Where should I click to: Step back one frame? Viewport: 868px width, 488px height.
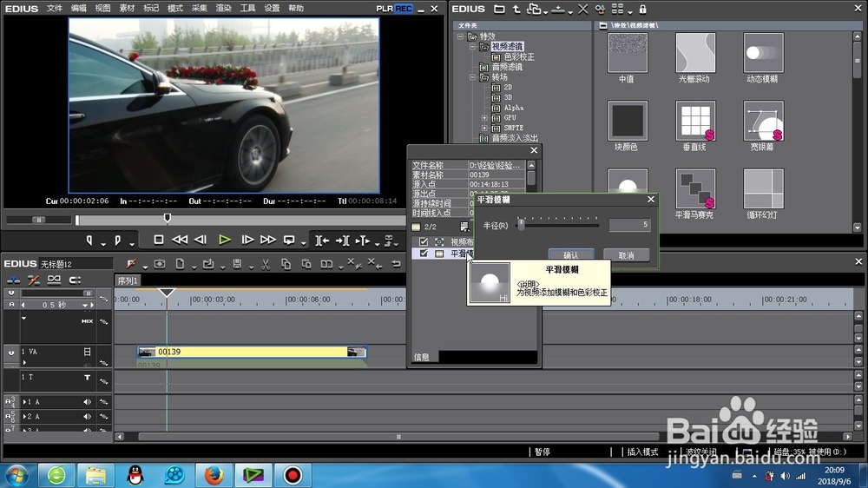[201, 240]
